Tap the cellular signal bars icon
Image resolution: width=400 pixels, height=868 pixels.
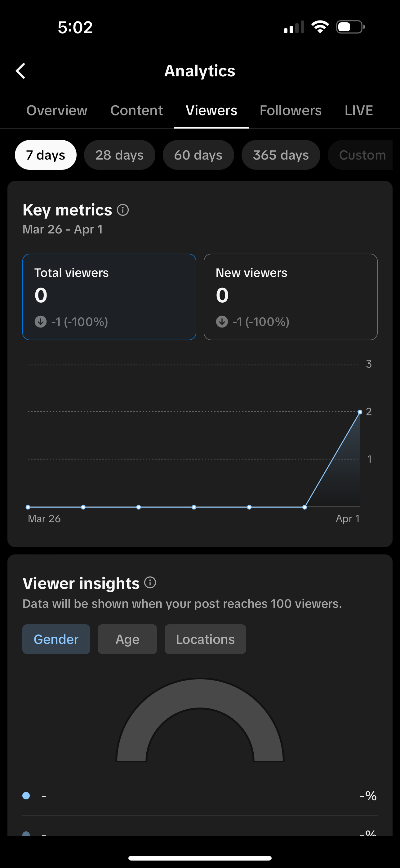(x=294, y=27)
